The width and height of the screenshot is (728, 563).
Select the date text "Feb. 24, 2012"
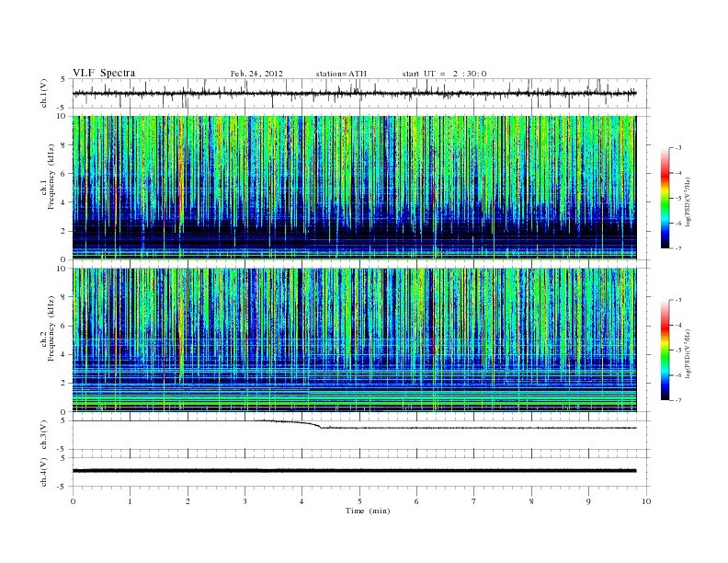pos(256,74)
